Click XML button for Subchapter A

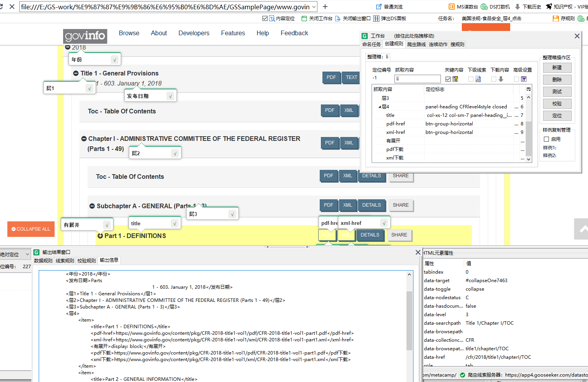click(348, 205)
